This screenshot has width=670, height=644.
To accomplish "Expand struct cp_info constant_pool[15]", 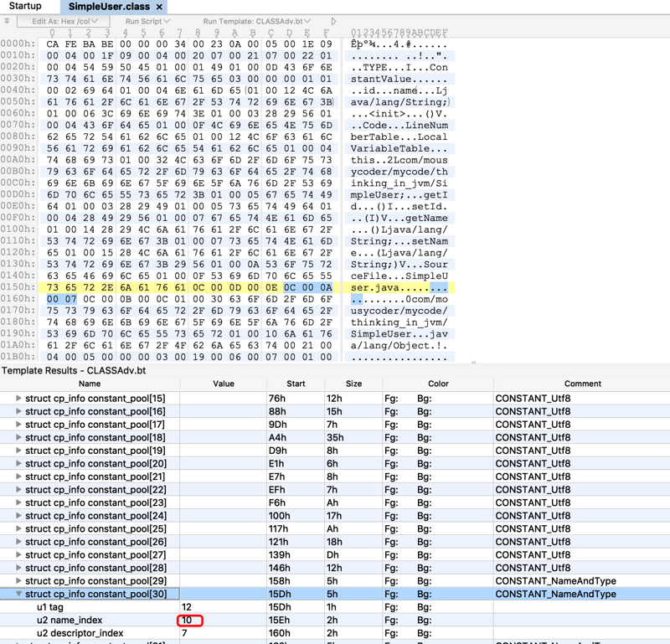I will 18,398.
